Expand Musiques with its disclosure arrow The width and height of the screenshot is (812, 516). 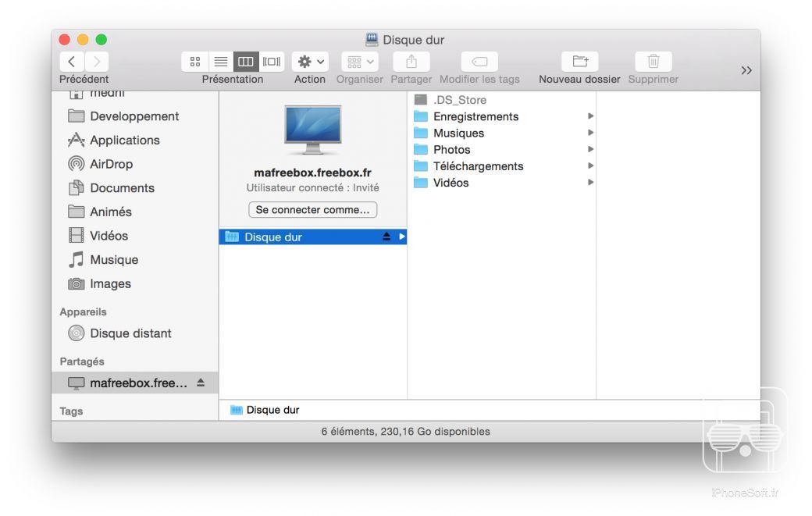point(590,133)
